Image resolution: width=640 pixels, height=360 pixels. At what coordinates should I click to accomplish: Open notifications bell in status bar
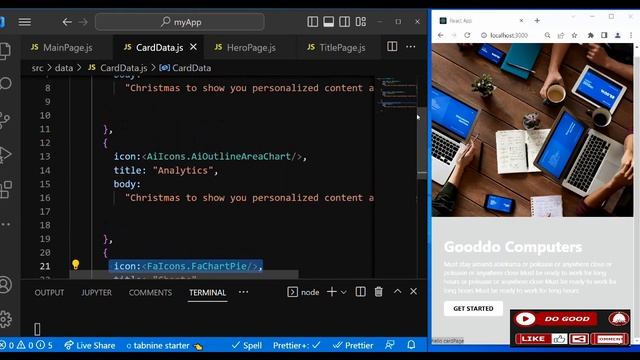(411, 345)
